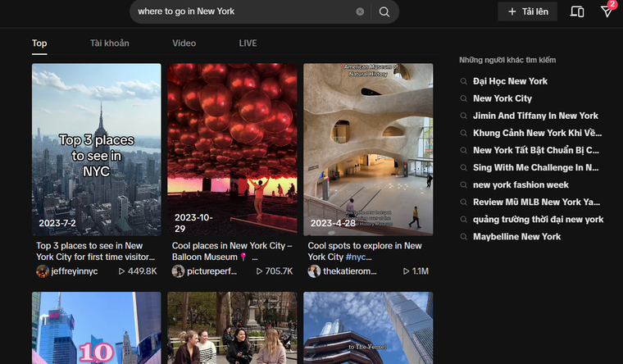
Task: Click quảng trường thời đại new york suggestion
Action: (x=538, y=219)
